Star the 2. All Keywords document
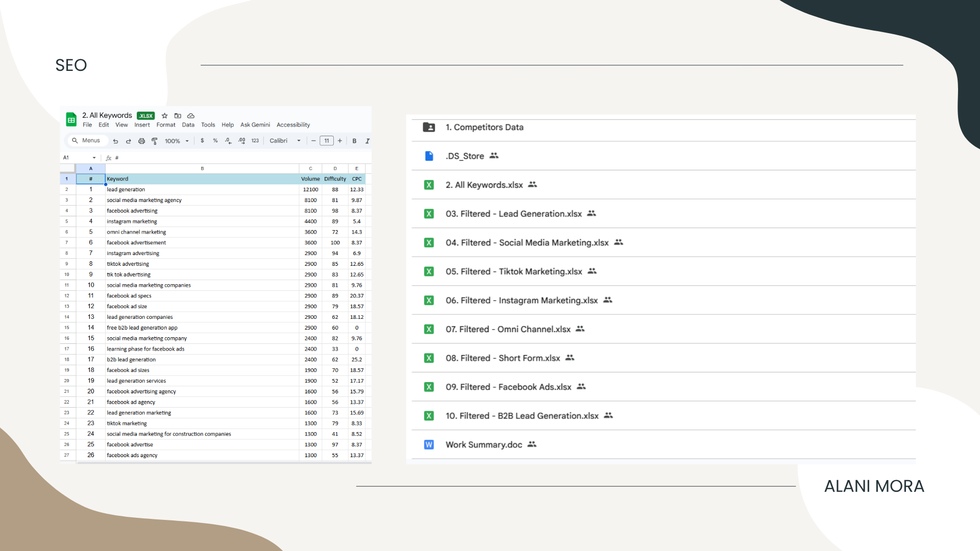 [x=164, y=116]
